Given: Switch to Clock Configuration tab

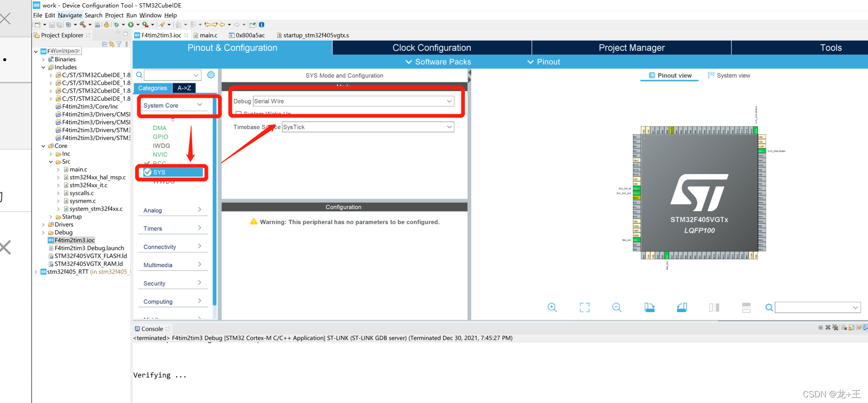Looking at the screenshot, I should click(432, 48).
